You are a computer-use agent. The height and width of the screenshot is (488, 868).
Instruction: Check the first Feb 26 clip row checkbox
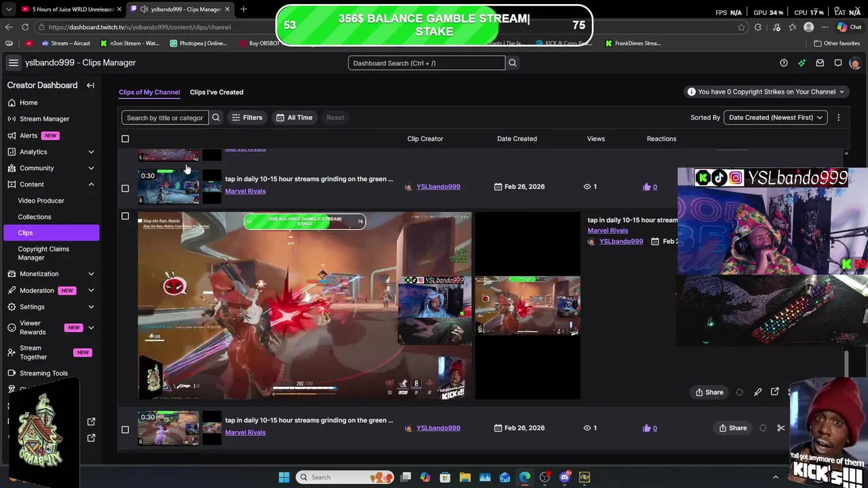pos(125,188)
